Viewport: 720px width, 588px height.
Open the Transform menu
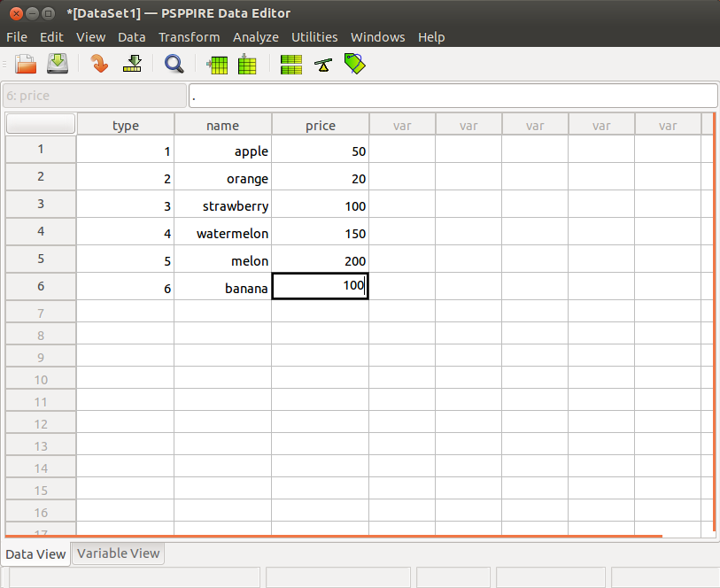coord(189,37)
